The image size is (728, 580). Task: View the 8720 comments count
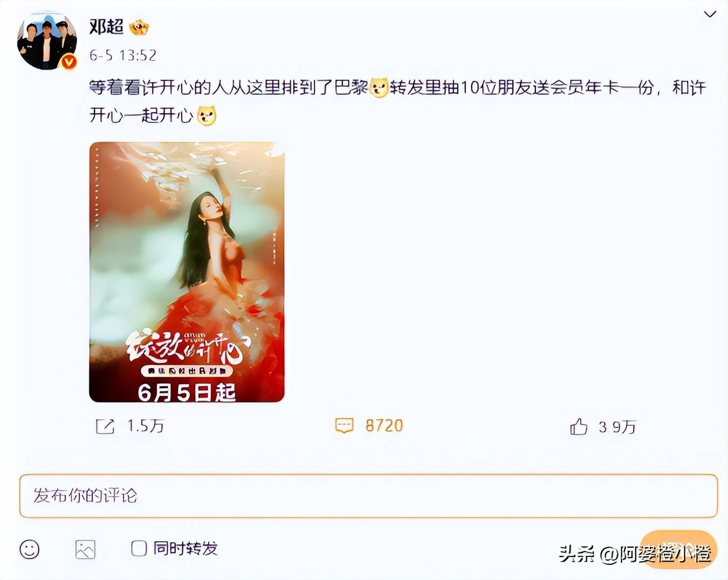[384, 426]
